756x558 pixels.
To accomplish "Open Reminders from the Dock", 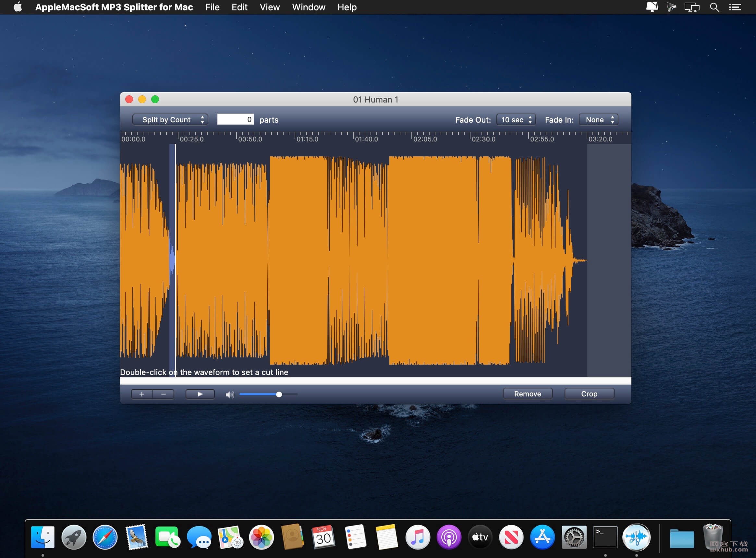I will pyautogui.click(x=355, y=537).
